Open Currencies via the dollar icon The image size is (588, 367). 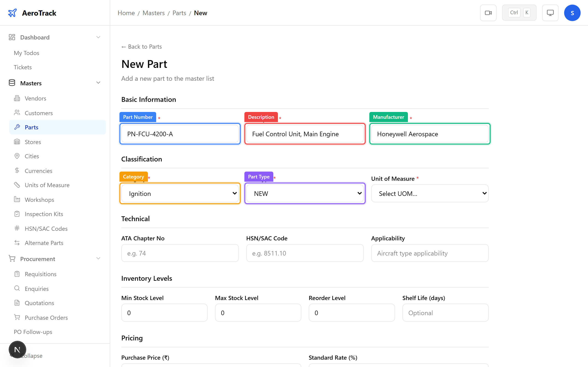[x=17, y=171]
